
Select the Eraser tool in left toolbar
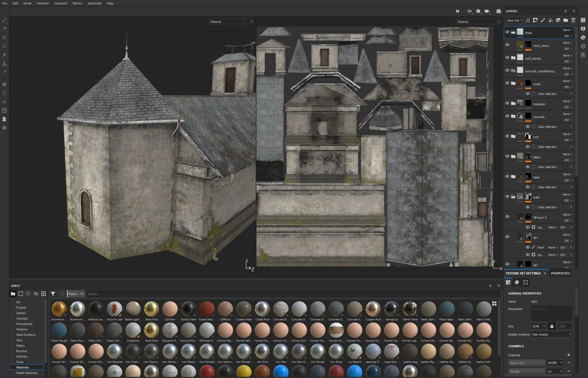[4, 29]
